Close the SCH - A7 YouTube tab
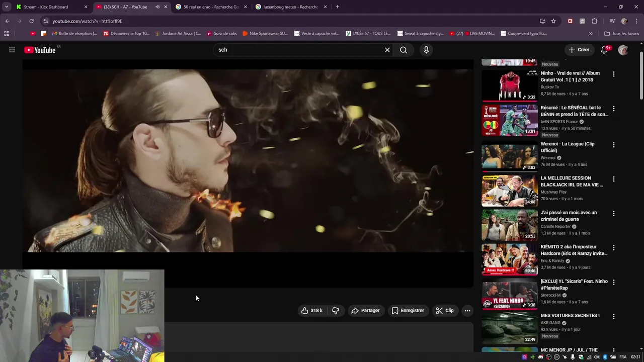Screen dimensions: 644x362 [x=166, y=7]
